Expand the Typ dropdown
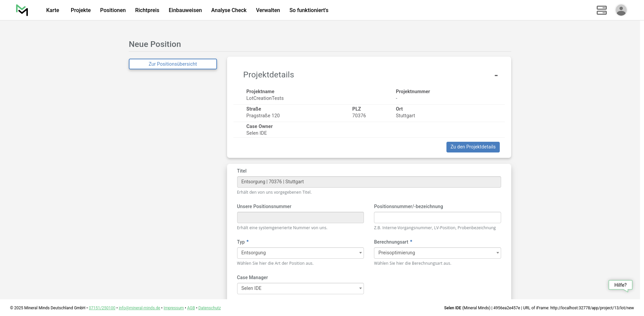Viewport: 644px width, 316px height. point(300,253)
